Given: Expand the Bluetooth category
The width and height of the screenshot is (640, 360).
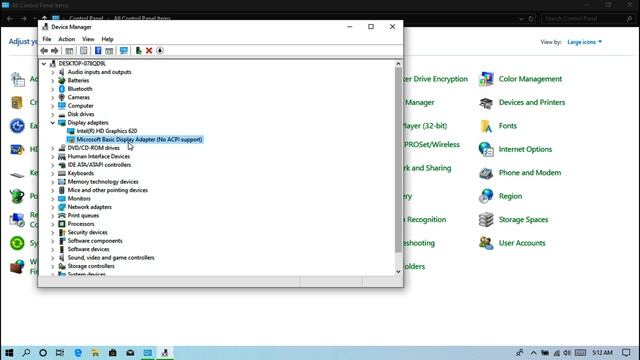Looking at the screenshot, I should point(53,89).
